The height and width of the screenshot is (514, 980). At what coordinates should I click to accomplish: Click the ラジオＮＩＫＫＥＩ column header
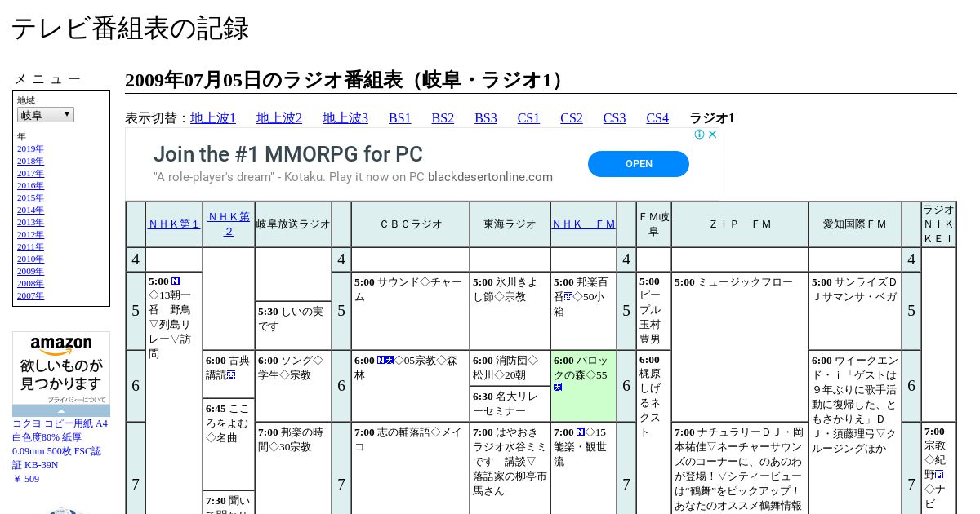[x=939, y=224]
